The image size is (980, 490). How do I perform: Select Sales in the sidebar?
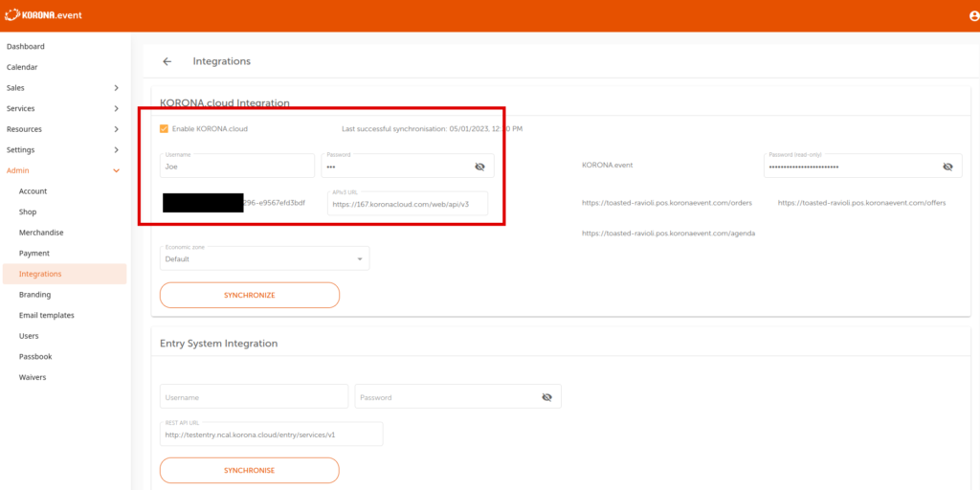coord(15,88)
